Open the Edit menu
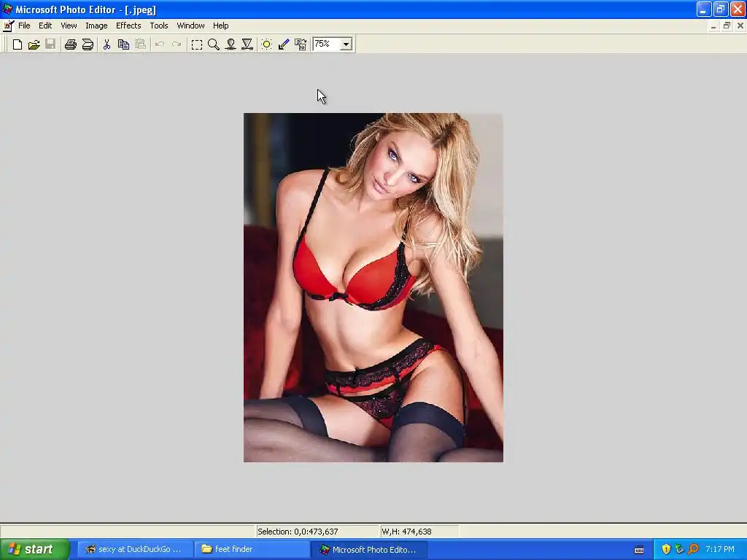The width and height of the screenshot is (747, 560). pyautogui.click(x=45, y=26)
